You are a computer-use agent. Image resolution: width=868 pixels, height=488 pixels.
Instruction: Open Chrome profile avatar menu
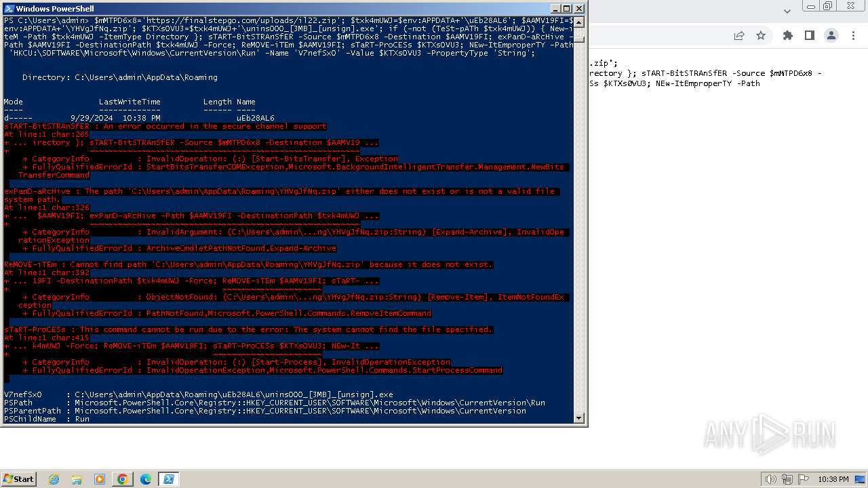pos(831,36)
